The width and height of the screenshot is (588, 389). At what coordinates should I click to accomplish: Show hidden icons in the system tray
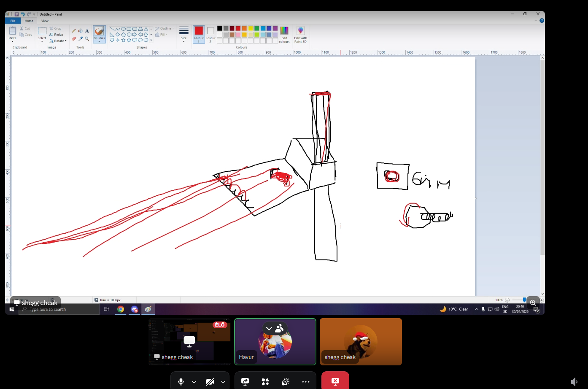(477, 309)
